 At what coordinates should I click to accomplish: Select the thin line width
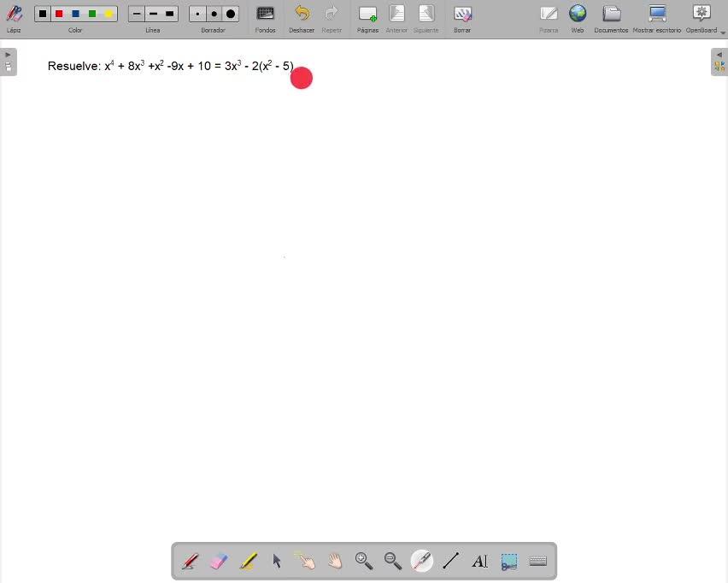coord(137,14)
